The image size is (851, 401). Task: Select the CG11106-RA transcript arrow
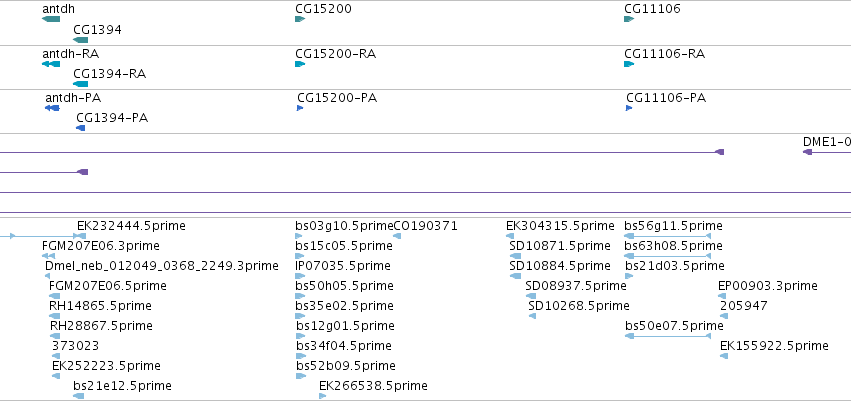(x=629, y=64)
